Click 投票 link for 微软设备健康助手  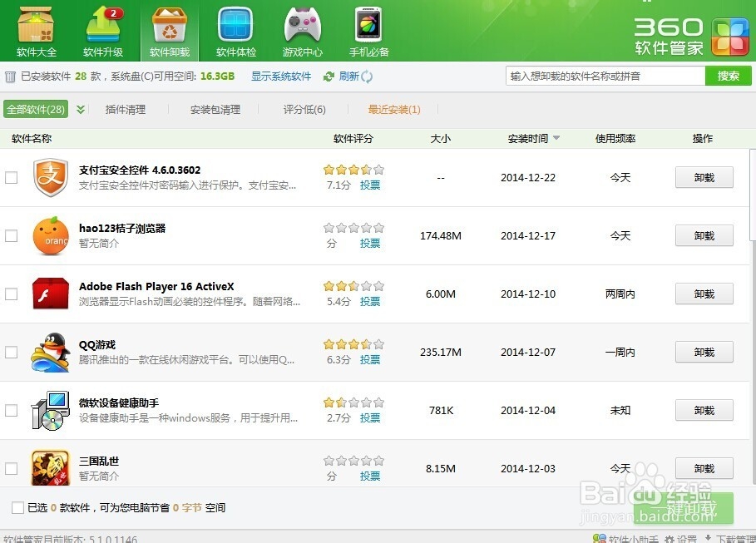click(x=370, y=418)
